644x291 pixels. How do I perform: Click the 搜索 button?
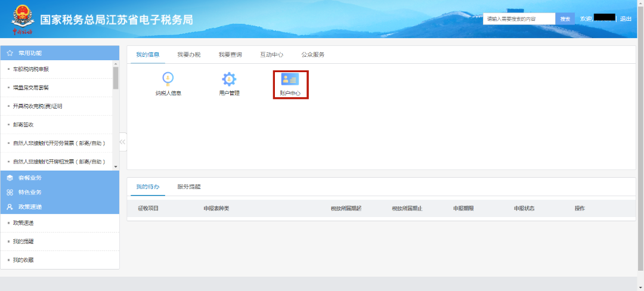(x=565, y=19)
